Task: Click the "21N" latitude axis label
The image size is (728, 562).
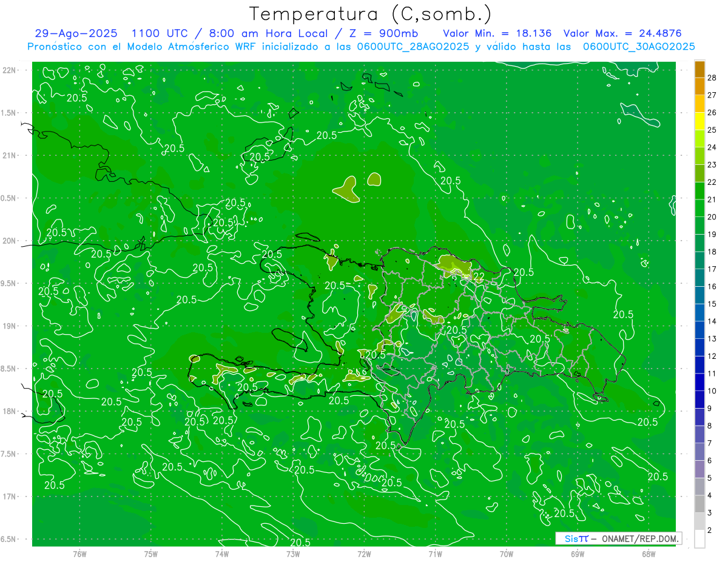Action: (x=9, y=155)
